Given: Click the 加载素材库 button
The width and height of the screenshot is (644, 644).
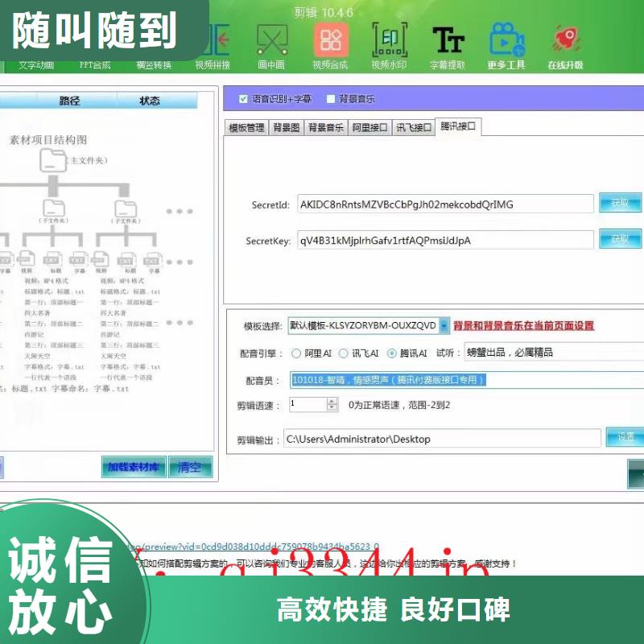Looking at the screenshot, I should 134,467.
